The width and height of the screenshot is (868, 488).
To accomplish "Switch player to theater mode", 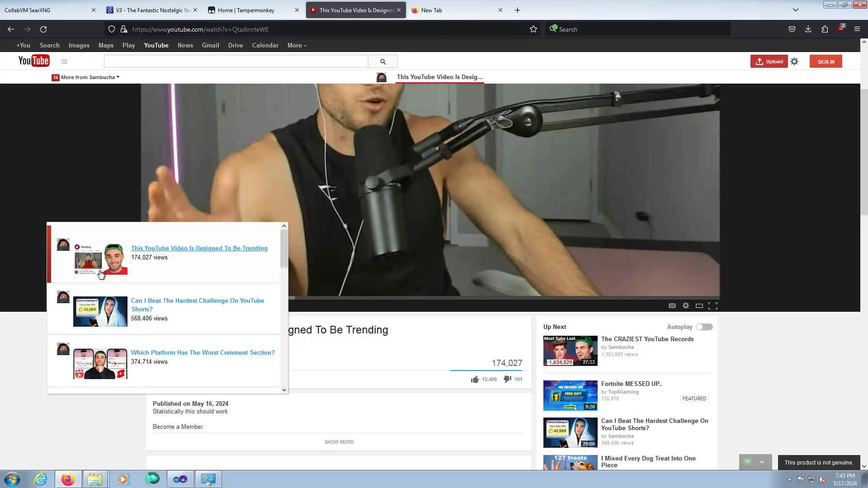I will [699, 306].
